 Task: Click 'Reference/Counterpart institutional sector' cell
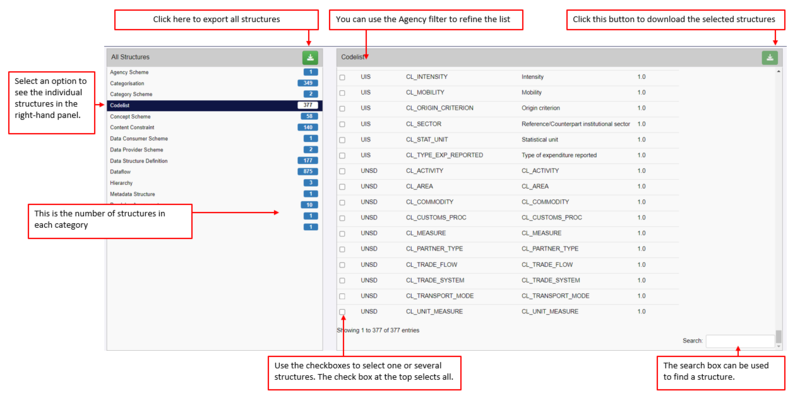coord(576,124)
